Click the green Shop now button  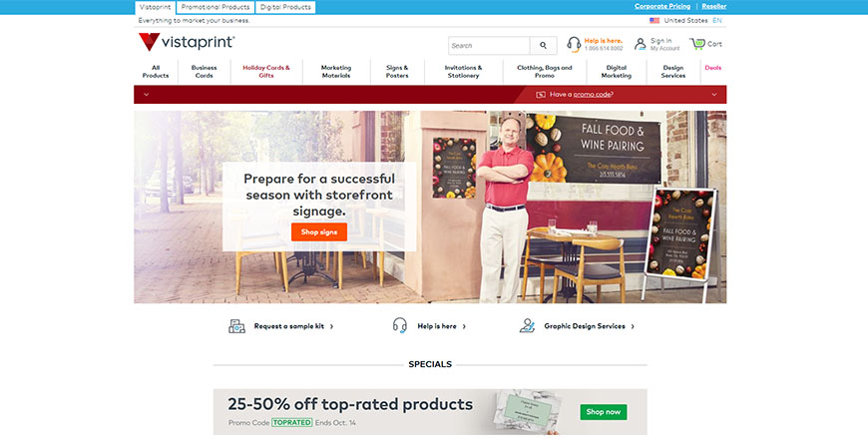pos(604,411)
